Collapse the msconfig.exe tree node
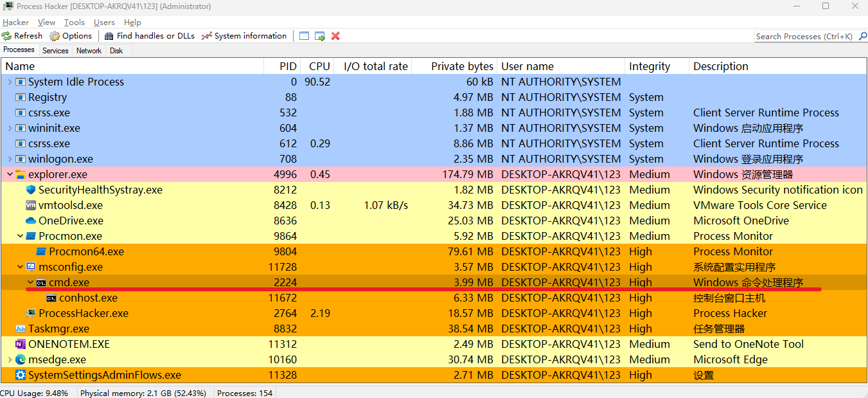This screenshot has width=868, height=398. pos(20,267)
